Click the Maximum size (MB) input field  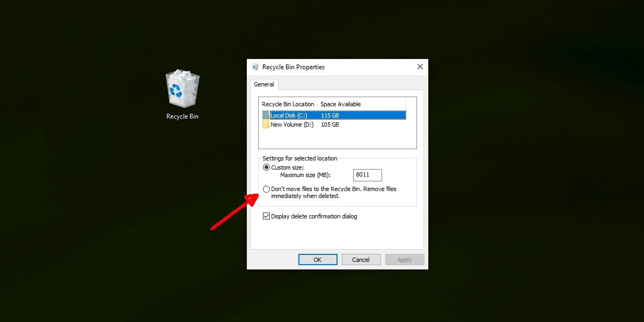pyautogui.click(x=367, y=174)
